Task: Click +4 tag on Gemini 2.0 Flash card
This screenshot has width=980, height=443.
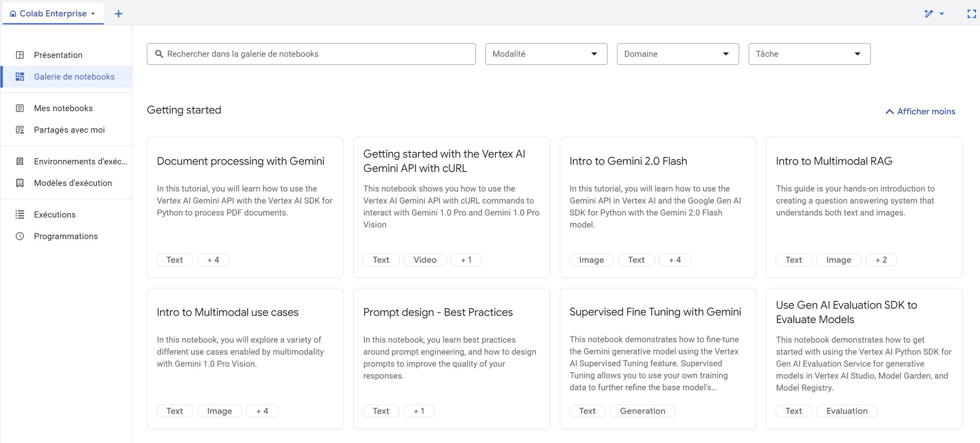Action: (x=675, y=260)
